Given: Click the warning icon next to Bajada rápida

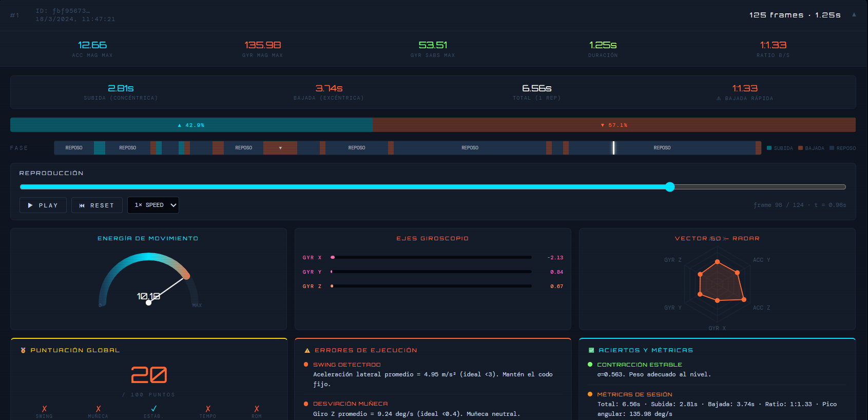Looking at the screenshot, I should point(719,99).
